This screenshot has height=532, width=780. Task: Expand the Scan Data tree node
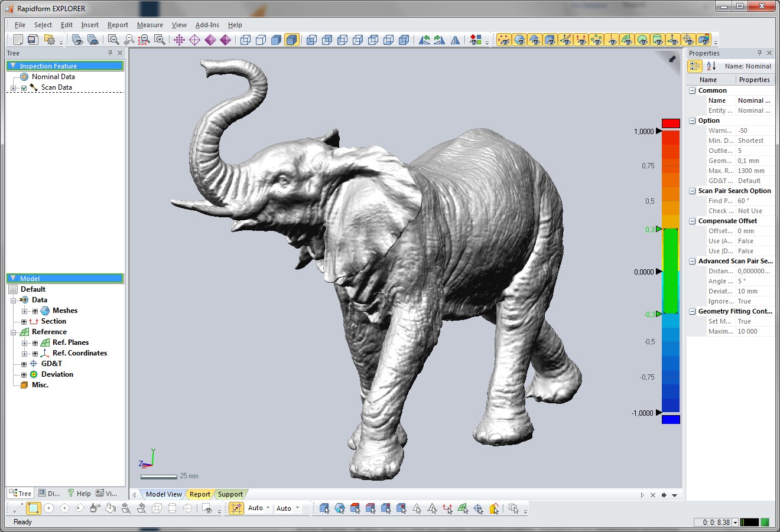[x=13, y=88]
